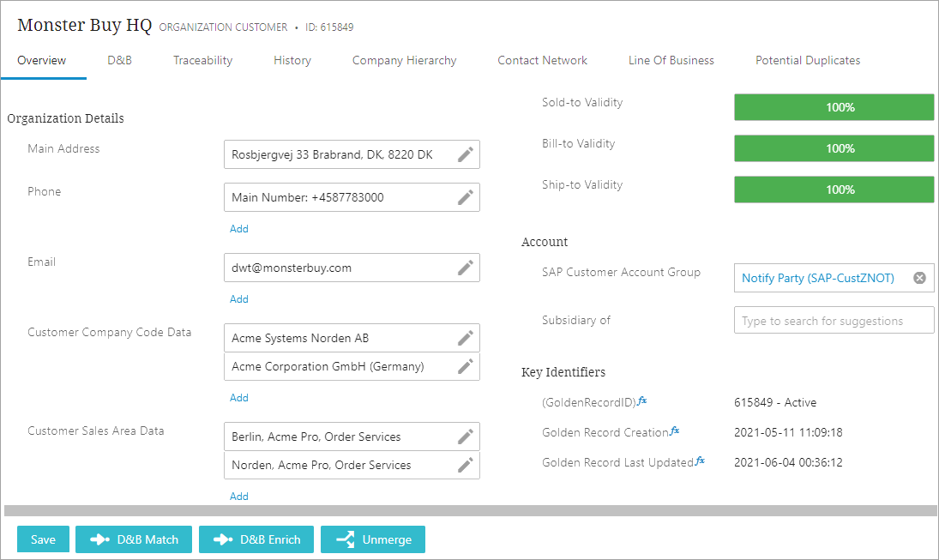Click the Sold-to Validity progress bar
This screenshot has height=560, width=939.
(834, 107)
